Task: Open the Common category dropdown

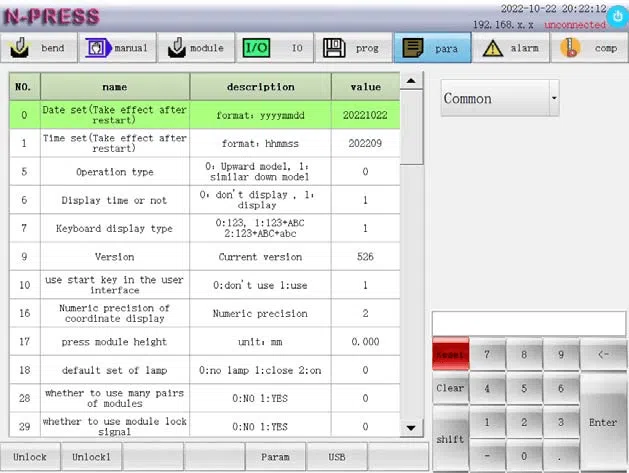Action: pyautogui.click(x=500, y=98)
